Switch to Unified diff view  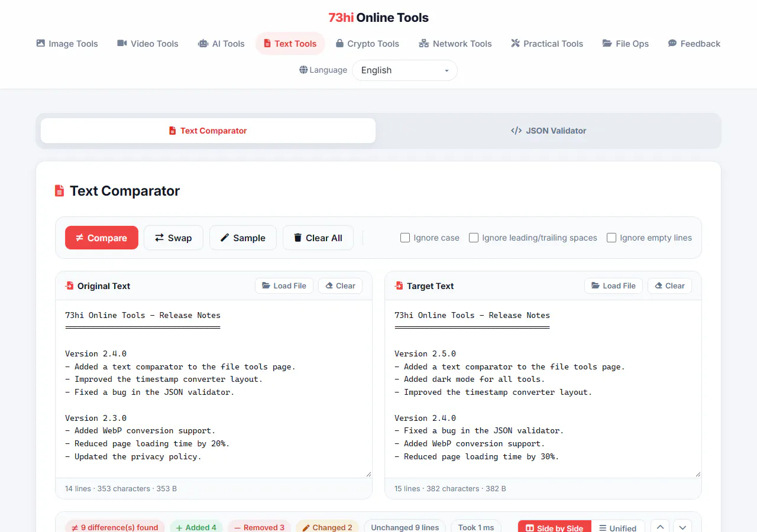(x=617, y=527)
